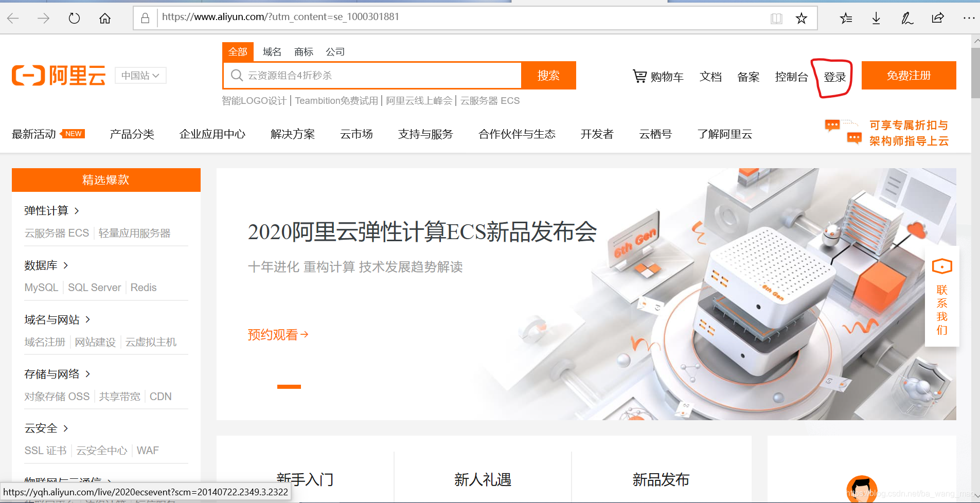Click the browser forward arrow
980x503 pixels.
pyautogui.click(x=44, y=19)
